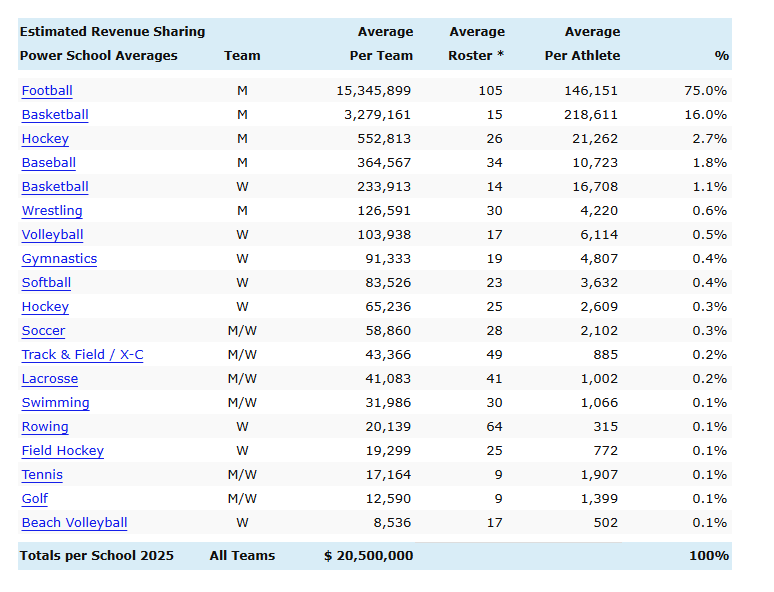Viewport: 774px width, 592px height.
Task: Click Football per-athlete value 146,151
Action: click(591, 91)
